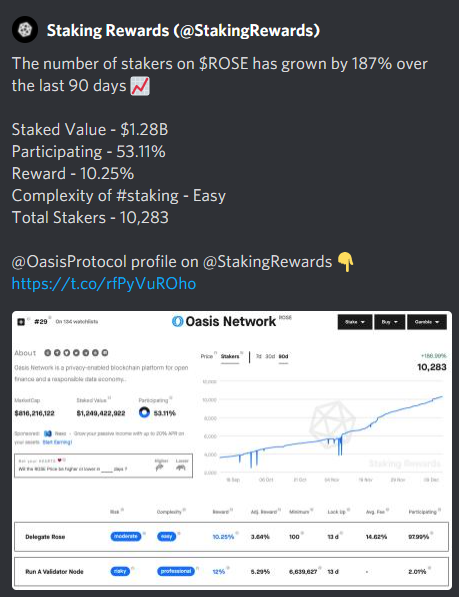Expand the Stake dropdown button
The width and height of the screenshot is (459, 597).
354,322
